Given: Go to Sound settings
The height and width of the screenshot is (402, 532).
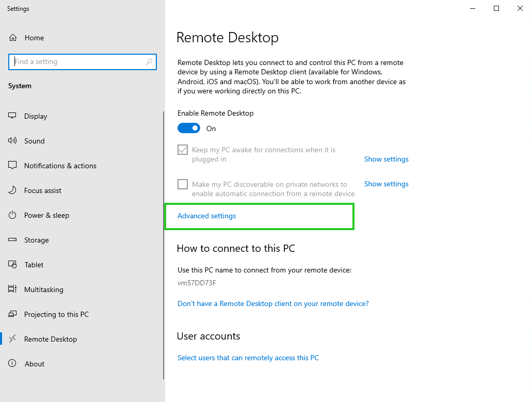Looking at the screenshot, I should click(34, 141).
